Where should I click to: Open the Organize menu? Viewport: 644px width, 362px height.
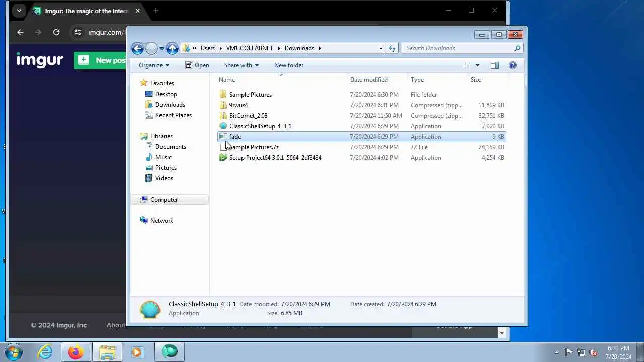click(154, 65)
